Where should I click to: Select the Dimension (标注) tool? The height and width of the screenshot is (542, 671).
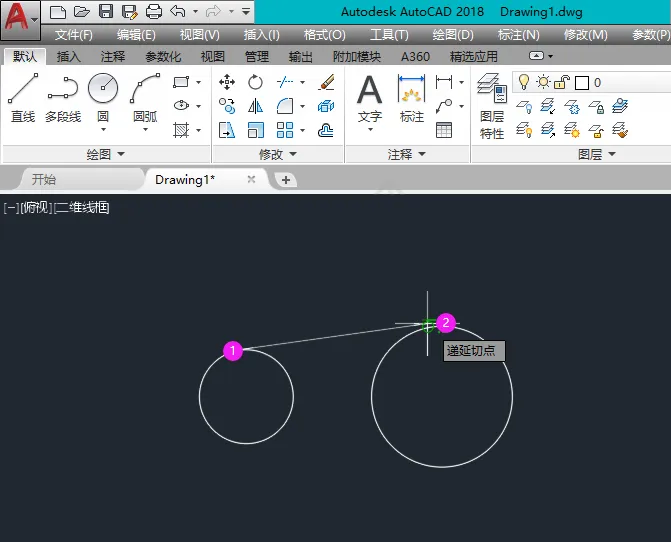point(412,98)
